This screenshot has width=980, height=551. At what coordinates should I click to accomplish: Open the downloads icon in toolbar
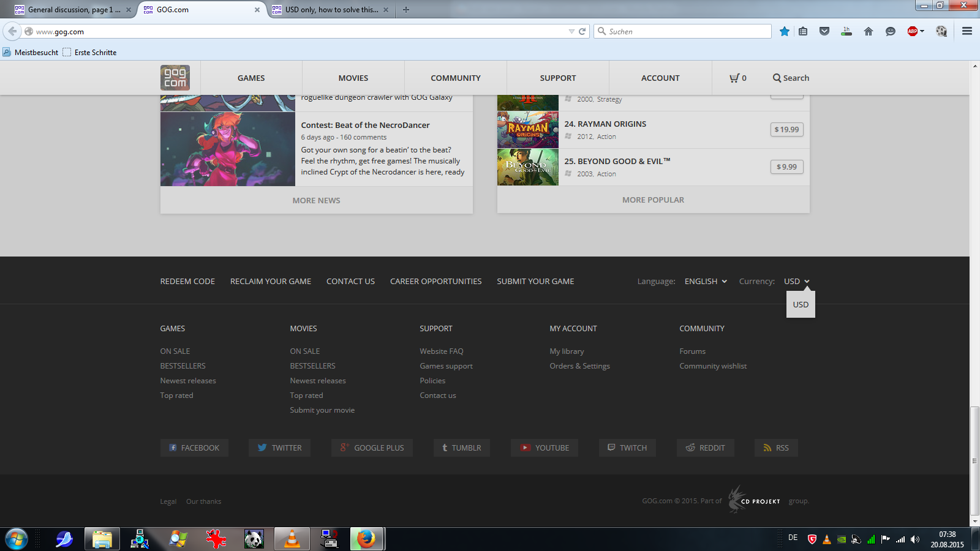(846, 31)
